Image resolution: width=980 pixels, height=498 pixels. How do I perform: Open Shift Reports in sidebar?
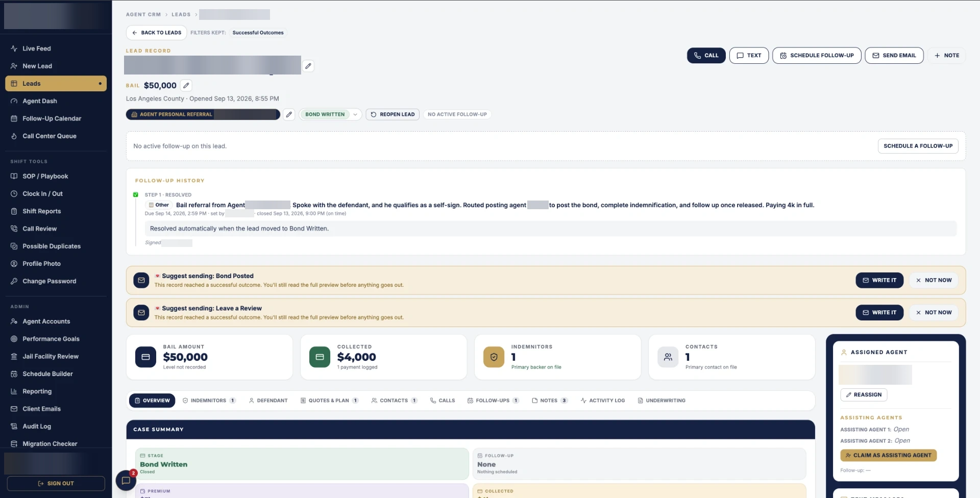click(56, 211)
